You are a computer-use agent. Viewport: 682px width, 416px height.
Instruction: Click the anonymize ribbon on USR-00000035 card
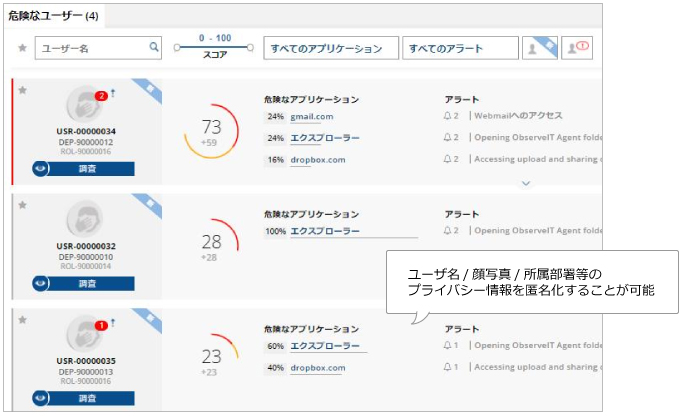click(149, 319)
